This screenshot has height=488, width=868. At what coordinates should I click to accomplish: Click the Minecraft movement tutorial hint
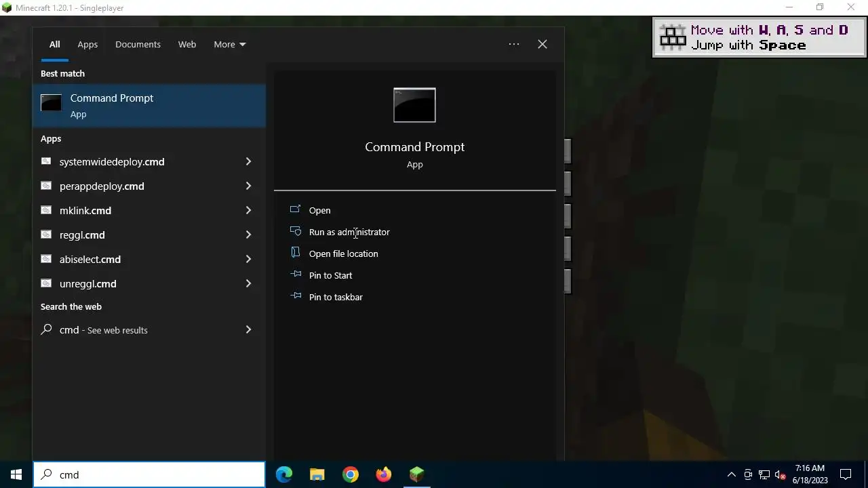[759, 37]
